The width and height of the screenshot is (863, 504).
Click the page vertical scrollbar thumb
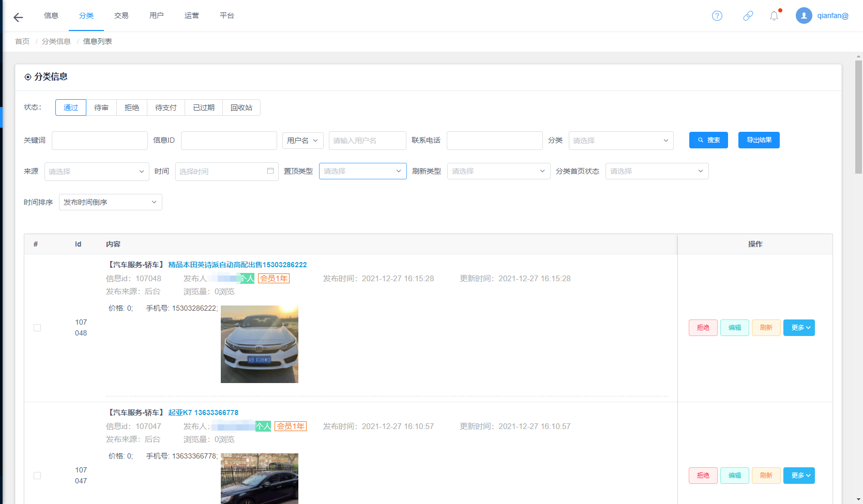tap(858, 117)
